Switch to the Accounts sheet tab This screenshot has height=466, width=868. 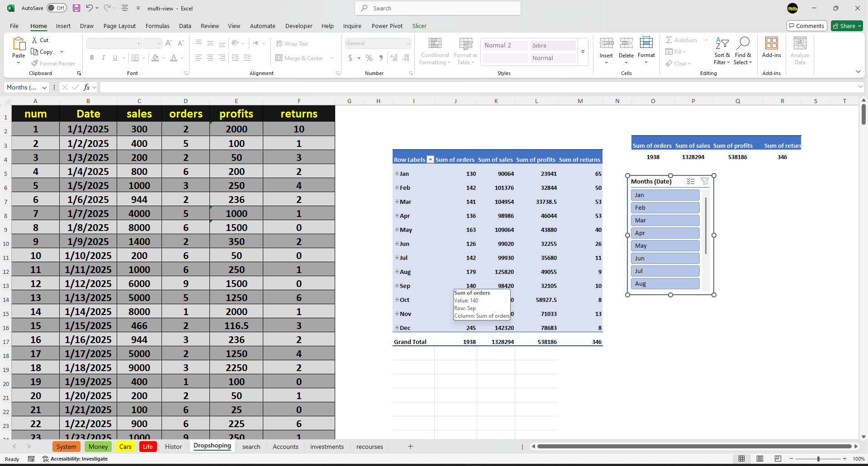coord(285,447)
